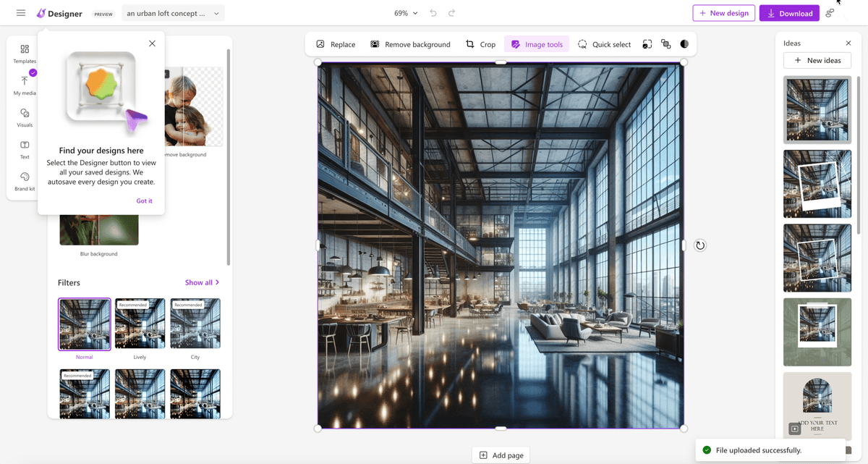The height and width of the screenshot is (464, 868).
Task: Open My media upload panel
Action: coord(25,85)
